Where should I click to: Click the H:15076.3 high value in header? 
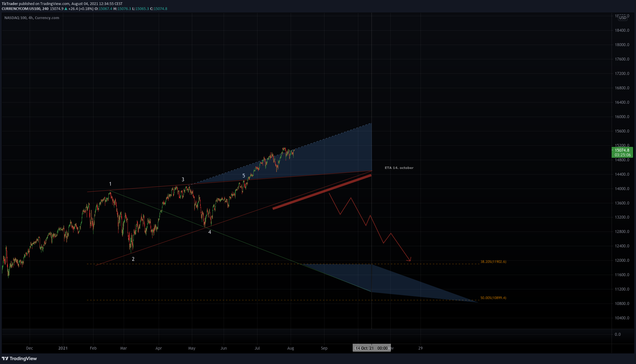pos(122,9)
